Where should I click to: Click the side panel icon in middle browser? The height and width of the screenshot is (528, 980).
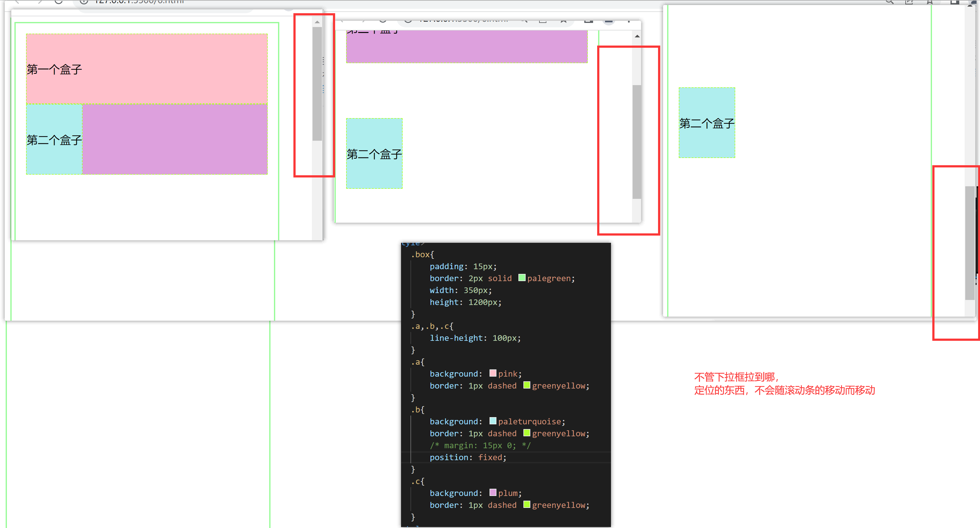[x=588, y=21]
